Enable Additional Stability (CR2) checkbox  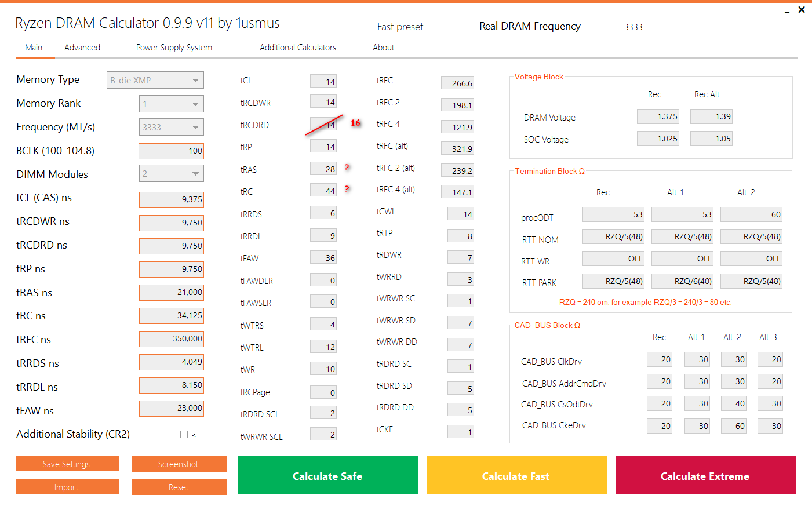point(184,434)
